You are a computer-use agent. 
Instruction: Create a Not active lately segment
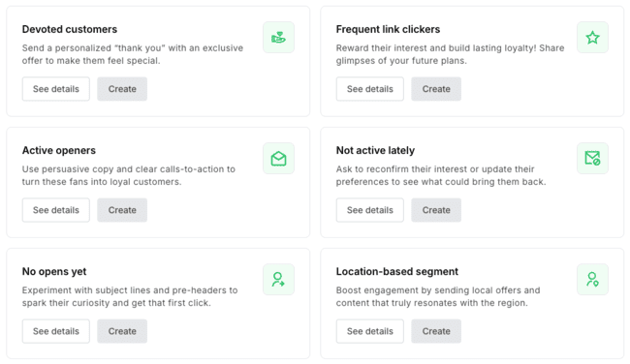pos(436,210)
